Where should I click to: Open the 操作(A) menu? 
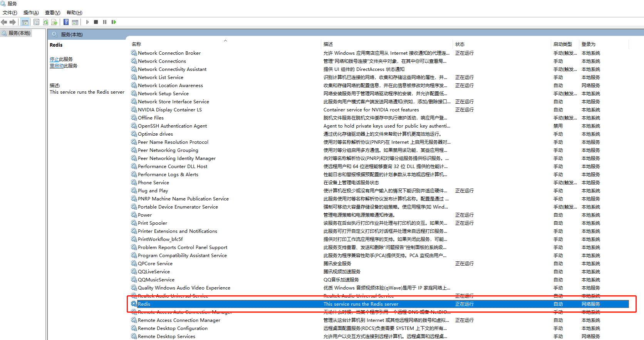point(31,13)
